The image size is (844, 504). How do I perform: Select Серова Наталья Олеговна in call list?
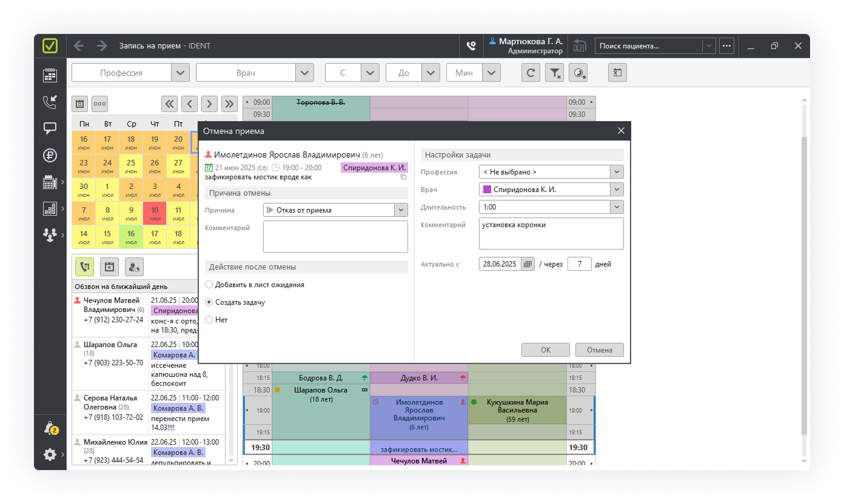pyautogui.click(x=149, y=413)
